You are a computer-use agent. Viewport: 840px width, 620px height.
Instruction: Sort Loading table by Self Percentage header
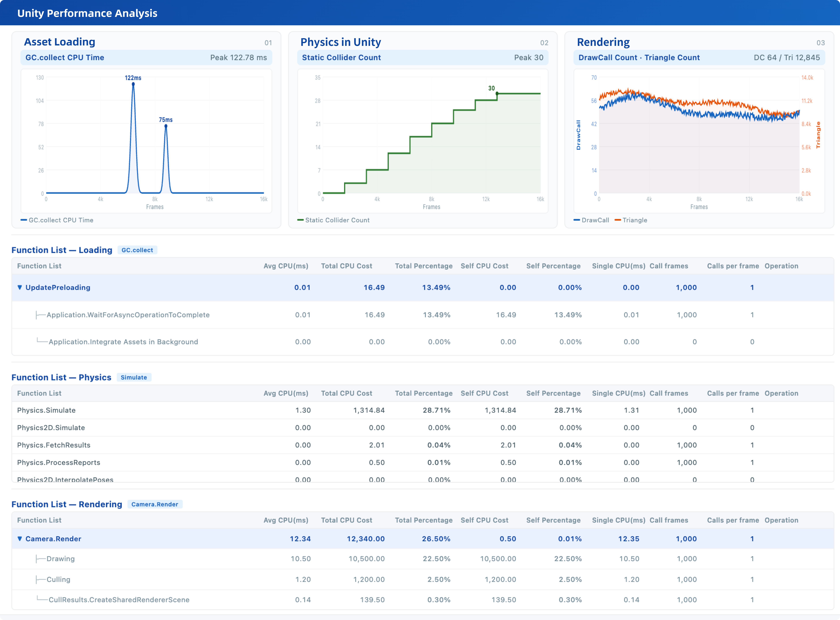pos(554,266)
